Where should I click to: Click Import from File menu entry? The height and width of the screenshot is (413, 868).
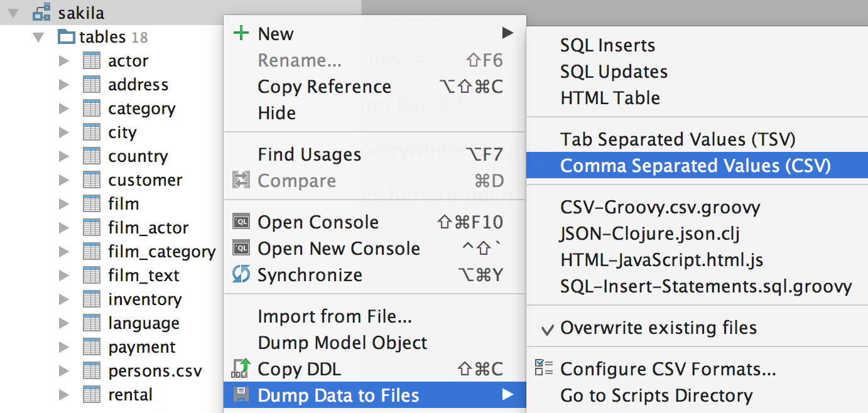[x=335, y=316]
